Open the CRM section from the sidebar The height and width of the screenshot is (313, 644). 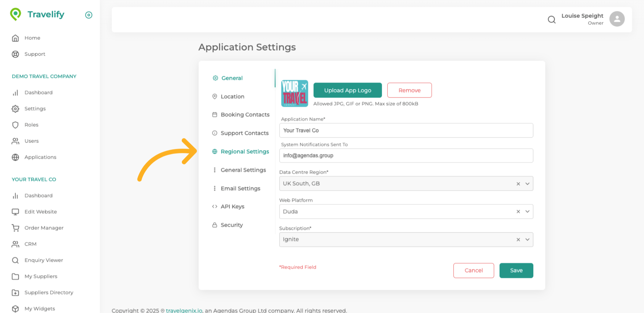pyautogui.click(x=30, y=244)
